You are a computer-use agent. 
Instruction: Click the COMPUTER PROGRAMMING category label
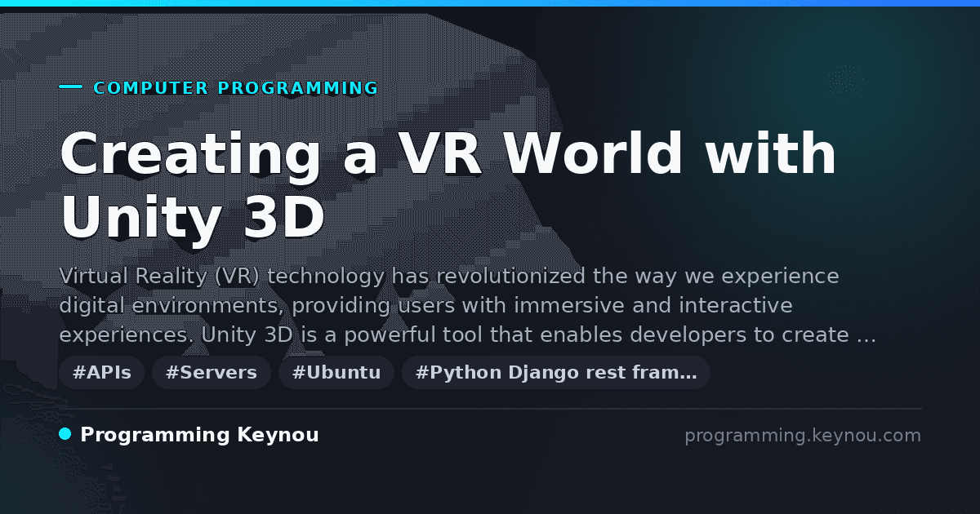[236, 88]
